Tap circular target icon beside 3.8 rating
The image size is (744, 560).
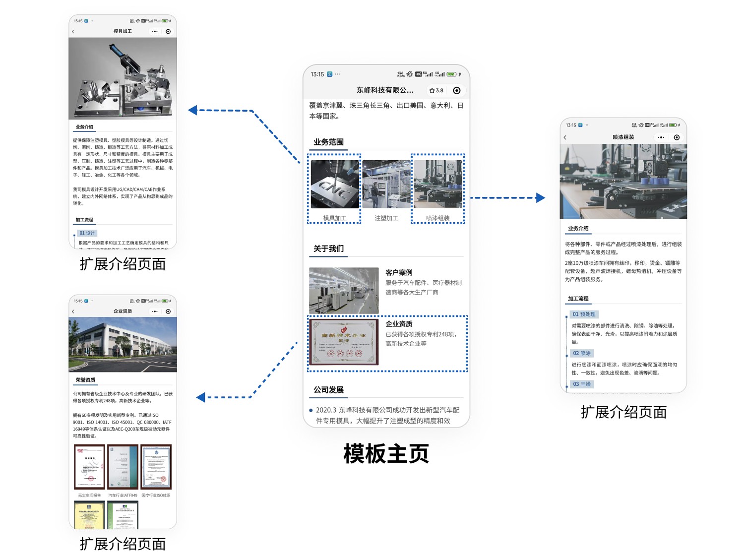(x=457, y=90)
